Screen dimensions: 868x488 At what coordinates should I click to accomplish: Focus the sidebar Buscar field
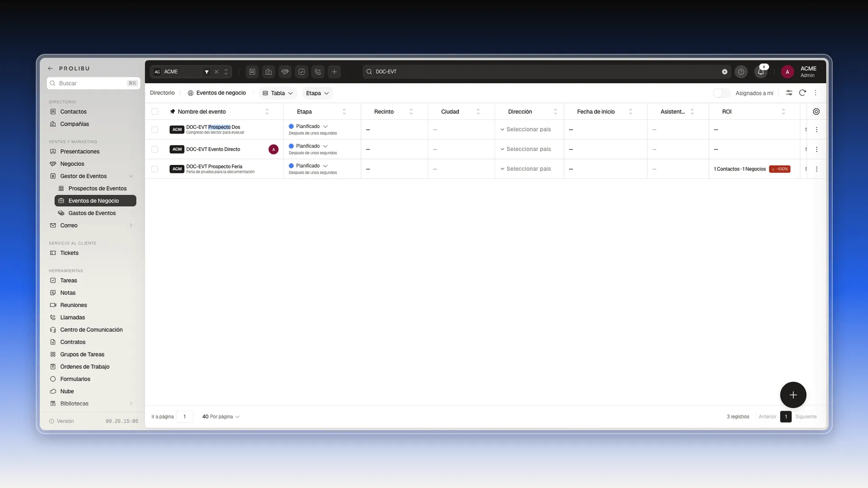point(94,83)
